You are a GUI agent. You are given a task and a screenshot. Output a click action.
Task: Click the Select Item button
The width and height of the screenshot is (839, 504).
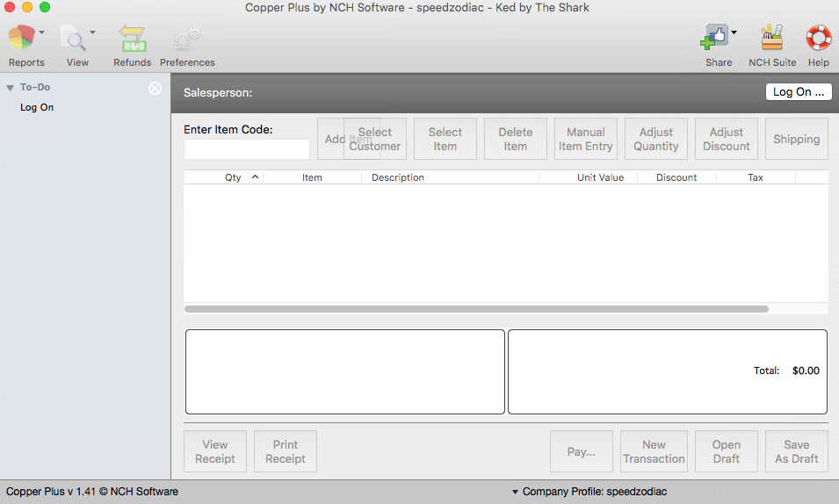click(x=445, y=139)
